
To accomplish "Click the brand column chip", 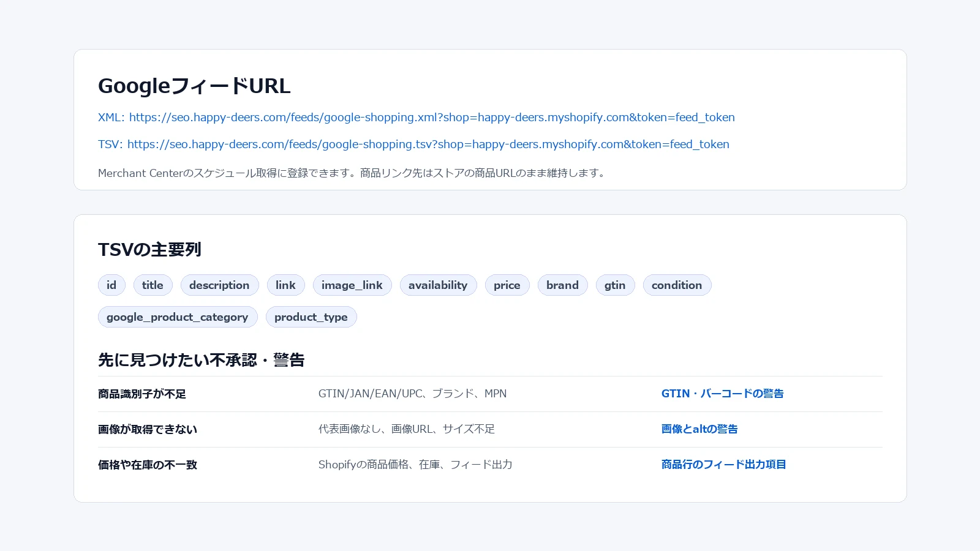I will pos(562,285).
